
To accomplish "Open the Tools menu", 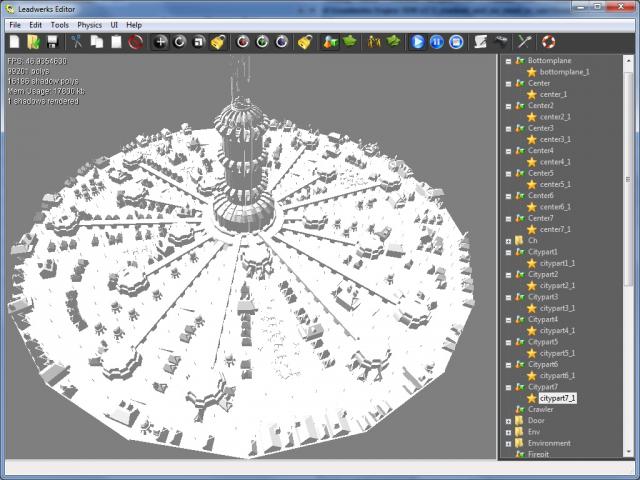I will [59, 24].
